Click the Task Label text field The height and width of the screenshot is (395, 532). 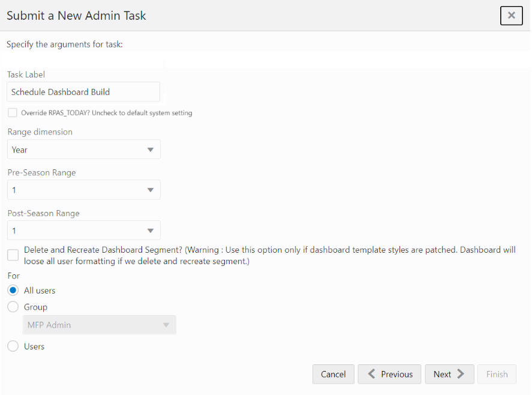pos(84,92)
